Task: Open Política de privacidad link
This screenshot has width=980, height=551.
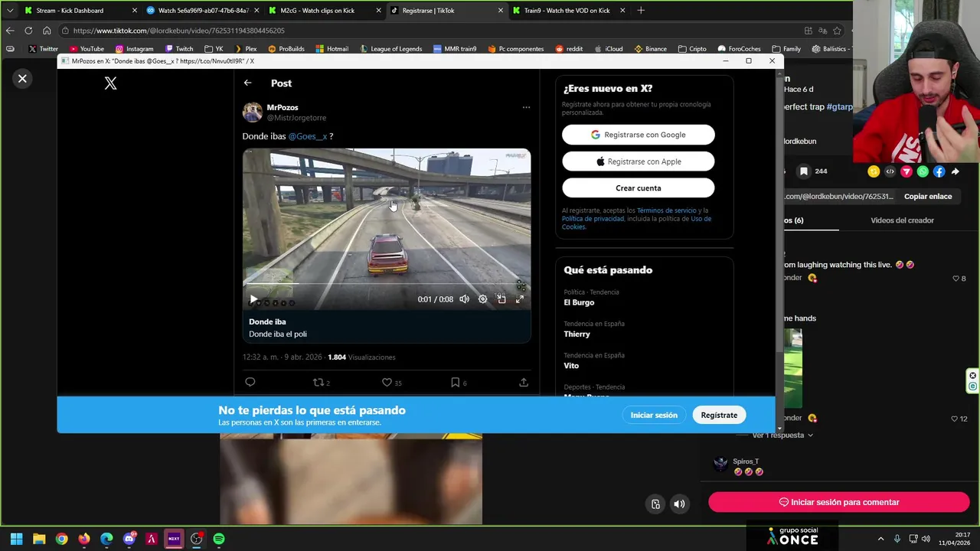Action: tap(593, 219)
